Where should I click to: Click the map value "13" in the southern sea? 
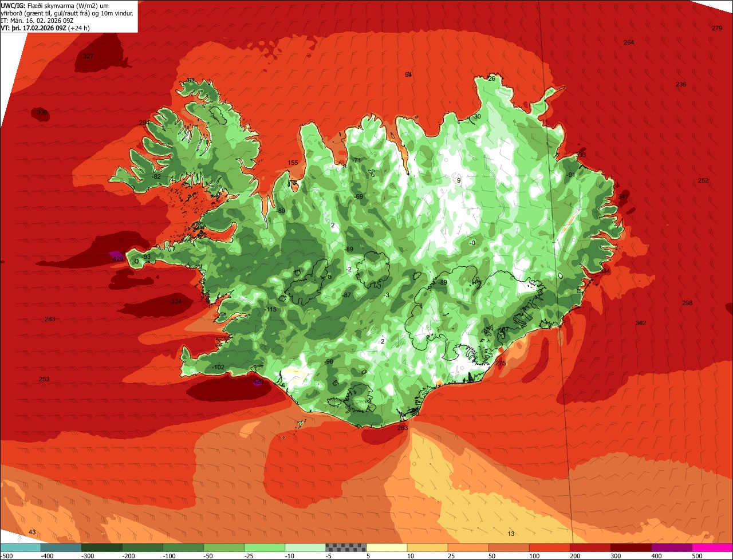click(511, 534)
